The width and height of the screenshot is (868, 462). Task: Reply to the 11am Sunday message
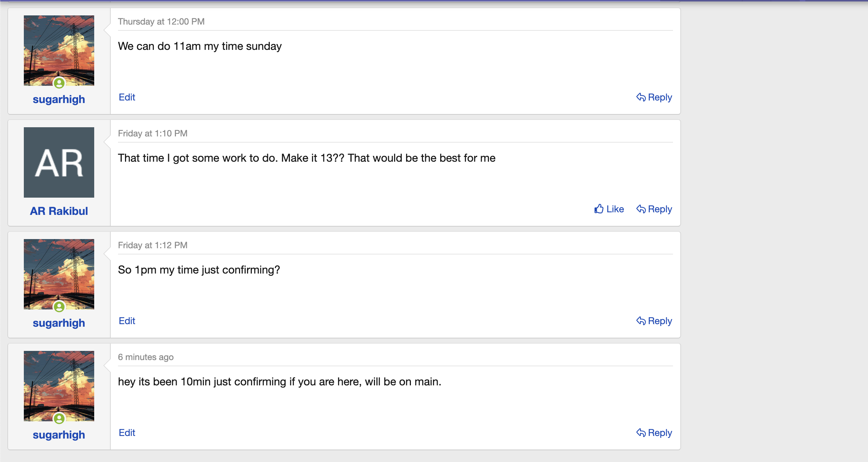(x=654, y=97)
